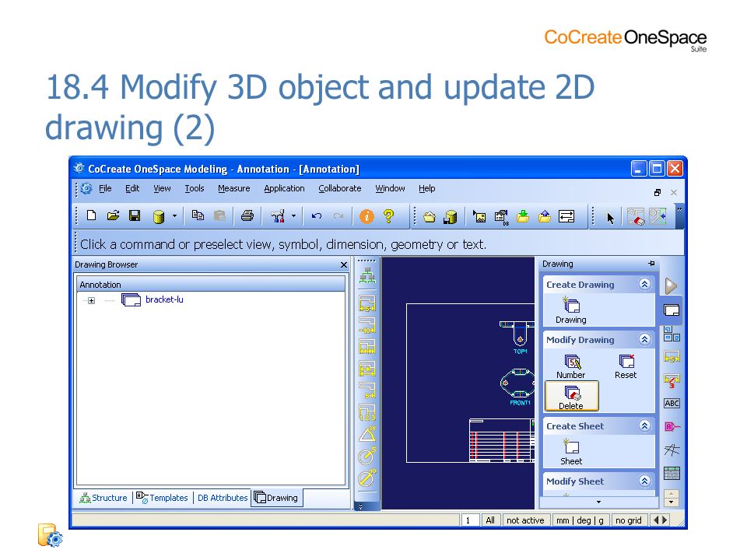Open the Help menu
747x560 pixels.
427,188
